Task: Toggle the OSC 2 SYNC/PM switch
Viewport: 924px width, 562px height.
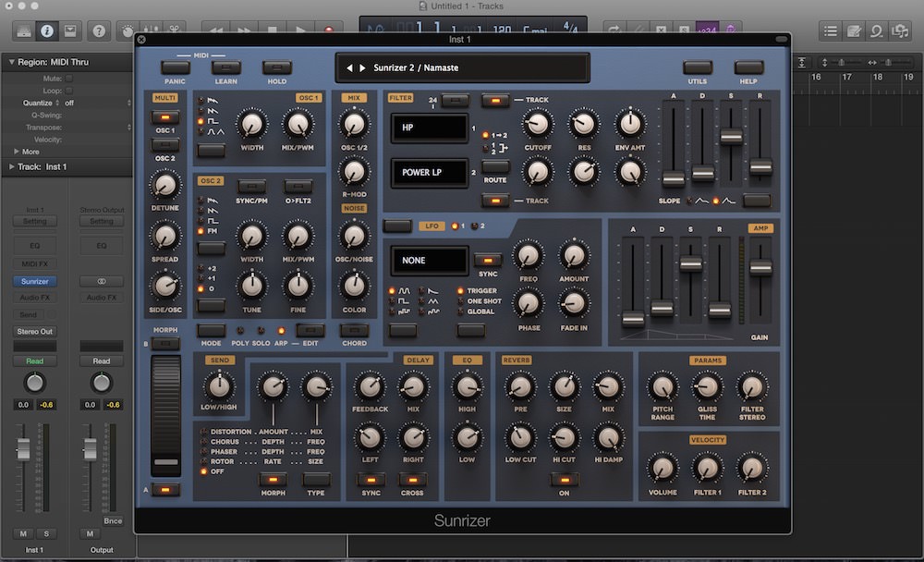Action: pyautogui.click(x=251, y=187)
